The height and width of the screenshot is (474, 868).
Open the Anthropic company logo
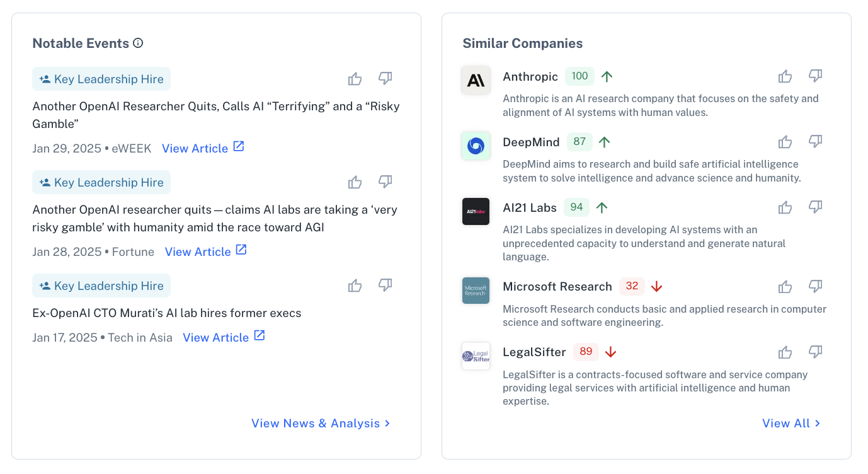coord(476,80)
